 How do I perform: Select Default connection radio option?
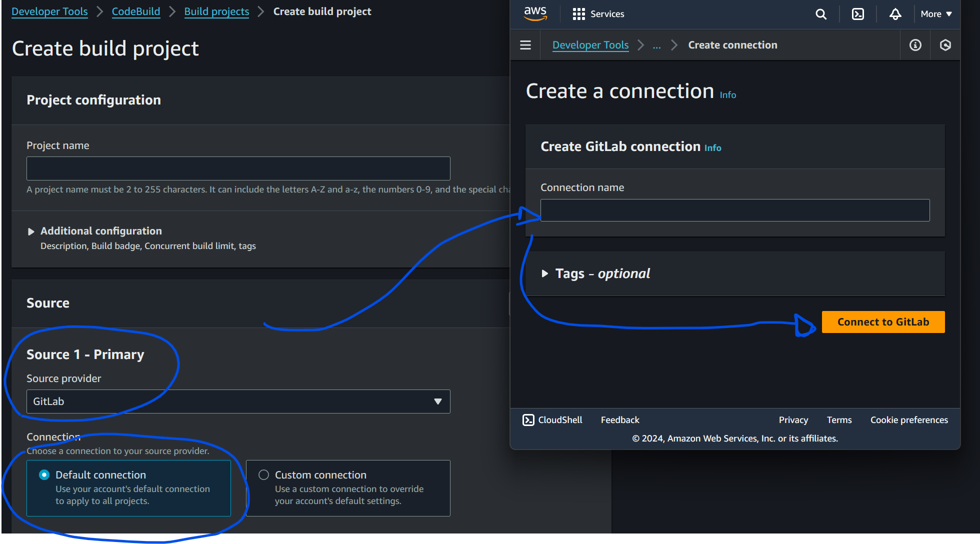[x=44, y=475]
